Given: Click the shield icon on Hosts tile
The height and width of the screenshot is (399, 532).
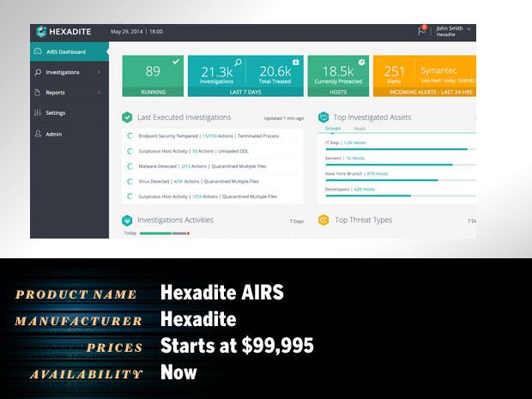Looking at the screenshot, I should tap(362, 62).
